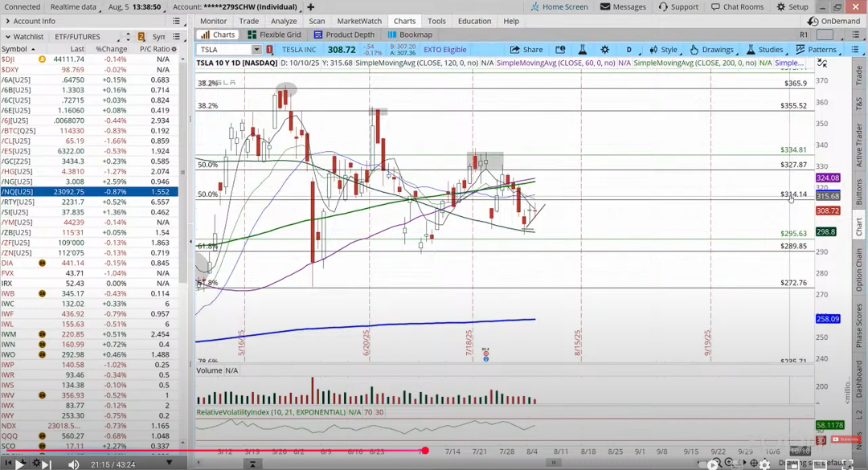Open Chat Rooms
The image size is (868, 470).
(737, 6)
